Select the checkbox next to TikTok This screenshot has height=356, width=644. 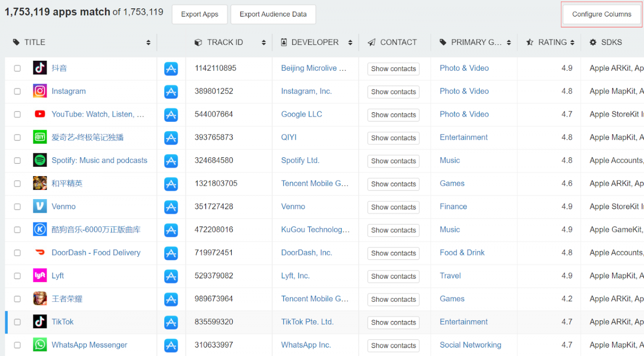tap(17, 322)
